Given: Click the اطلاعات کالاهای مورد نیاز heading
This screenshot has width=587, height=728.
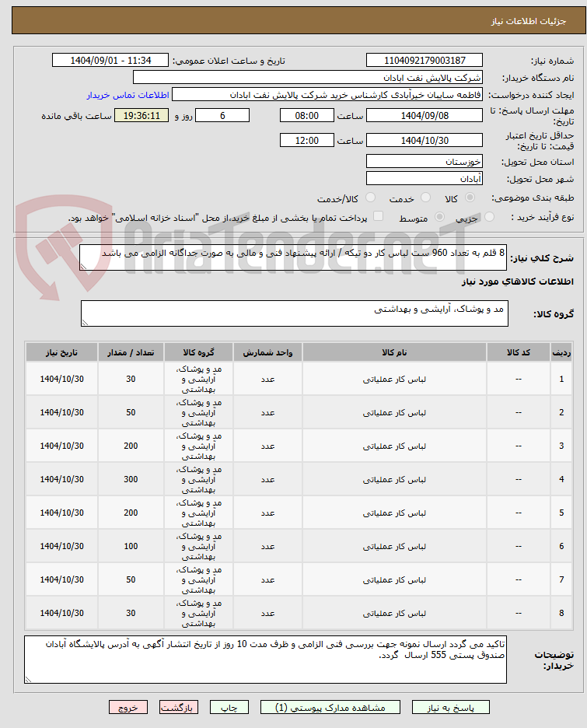Looking at the screenshot, I should click(x=517, y=282).
